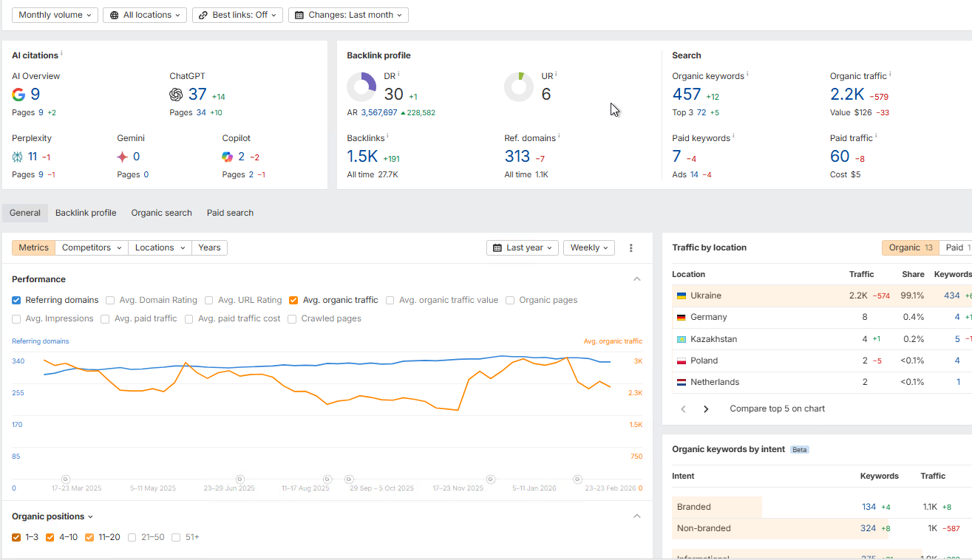Click the Perplexity logo icon
The width and height of the screenshot is (972, 560).
(18, 157)
